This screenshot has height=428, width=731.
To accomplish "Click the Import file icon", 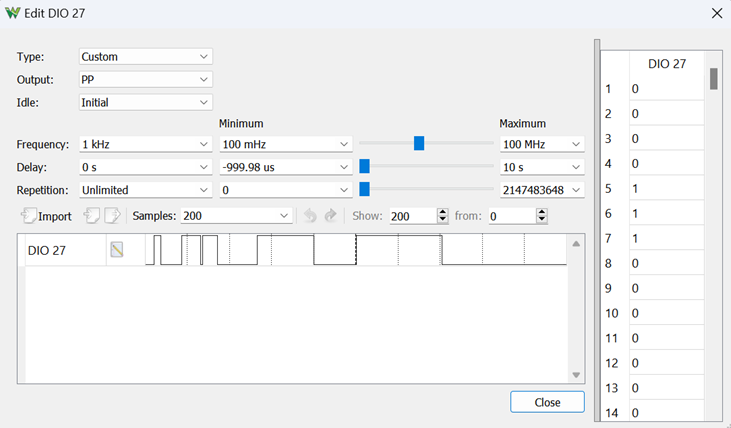I will pos(29,215).
